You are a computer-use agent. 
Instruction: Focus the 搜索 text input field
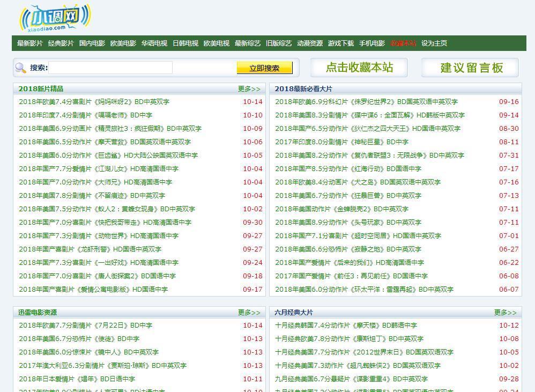pos(111,68)
